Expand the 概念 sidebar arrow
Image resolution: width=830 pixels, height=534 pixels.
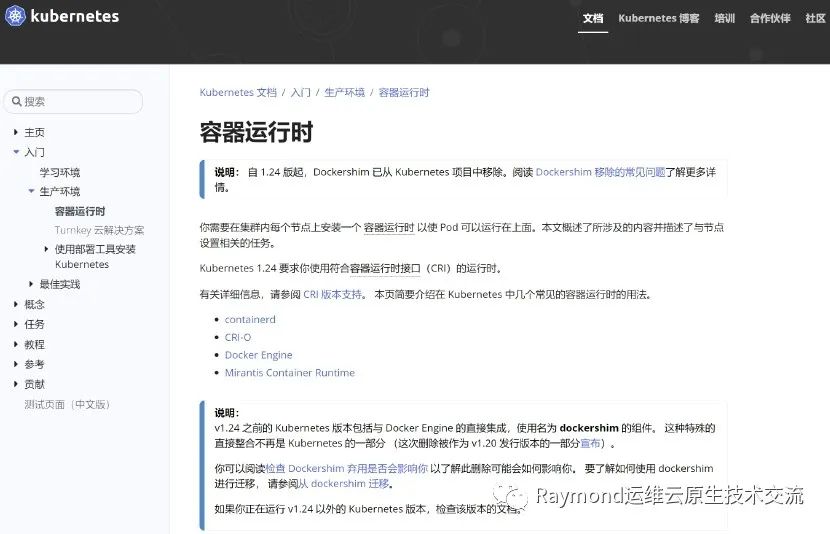[x=16, y=304]
